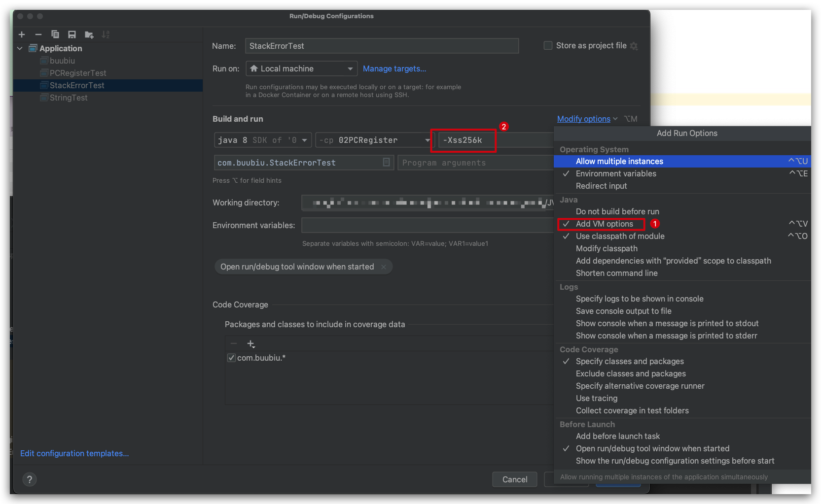
Task: Choose Shorten command line menu item
Action: point(616,273)
